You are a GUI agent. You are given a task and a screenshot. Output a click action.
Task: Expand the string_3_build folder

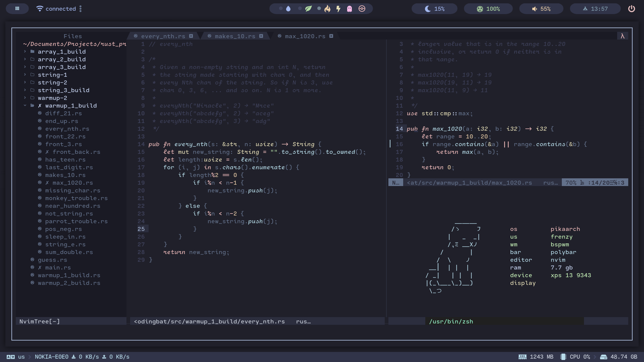tap(63, 90)
